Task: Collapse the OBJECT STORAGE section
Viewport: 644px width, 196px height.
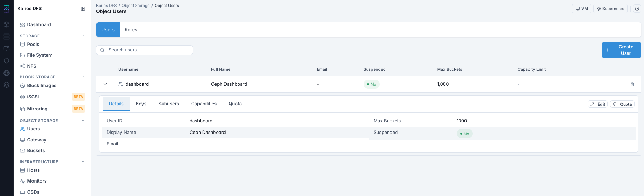Action: pyautogui.click(x=83, y=121)
